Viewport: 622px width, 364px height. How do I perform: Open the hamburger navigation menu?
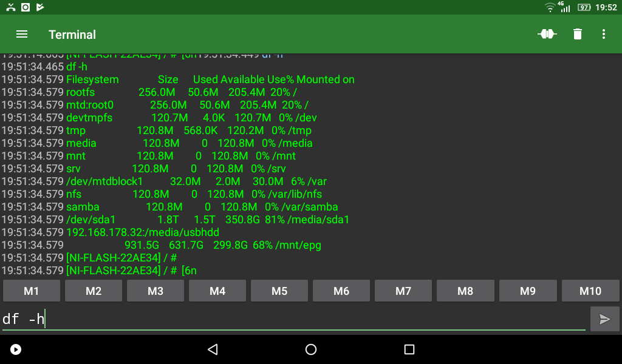point(22,35)
